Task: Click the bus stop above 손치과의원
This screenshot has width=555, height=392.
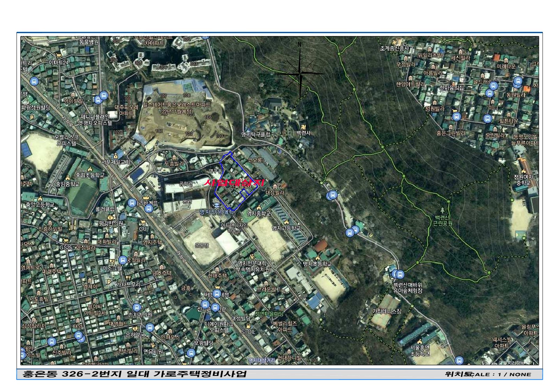Action: point(137,307)
